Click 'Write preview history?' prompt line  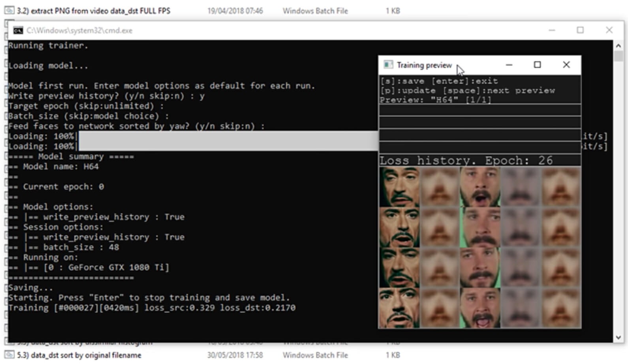(107, 96)
